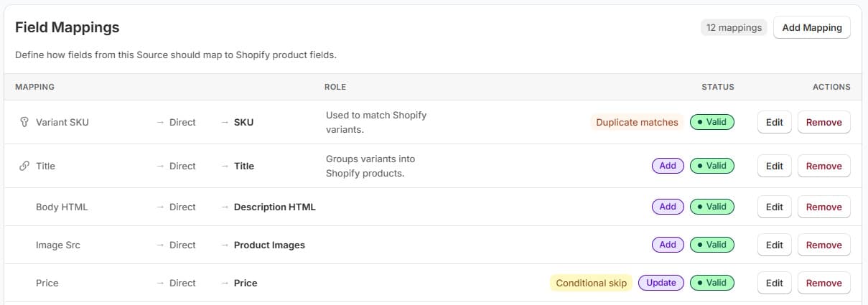Click the Variant SKU source field
The width and height of the screenshot is (868, 305).
(x=62, y=122)
